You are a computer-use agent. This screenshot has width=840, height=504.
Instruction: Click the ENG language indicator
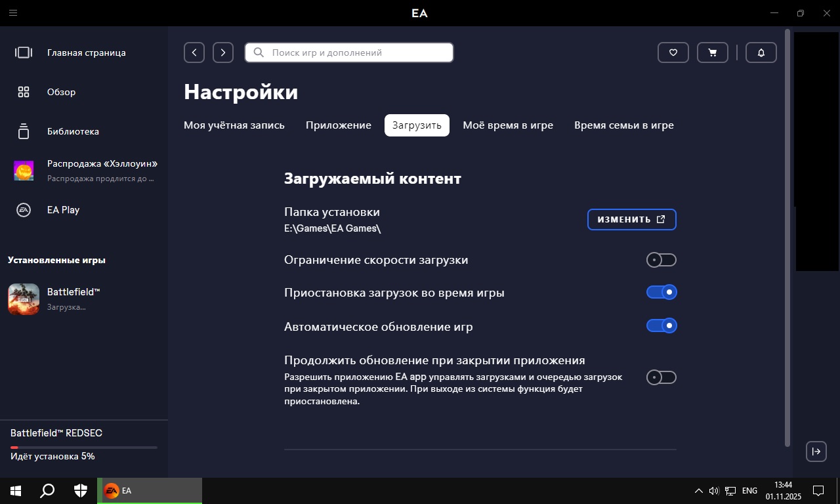coord(749,491)
